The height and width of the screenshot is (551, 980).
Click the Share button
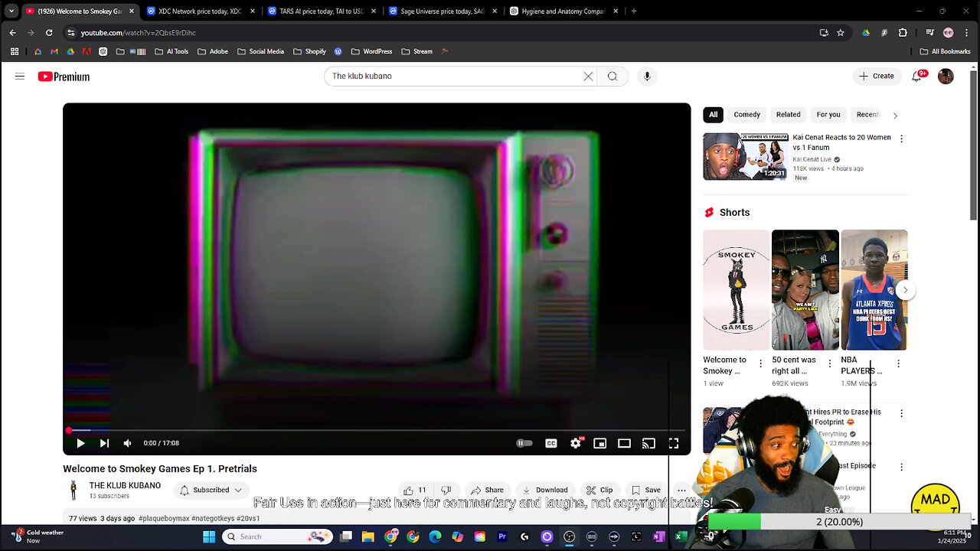tap(487, 490)
